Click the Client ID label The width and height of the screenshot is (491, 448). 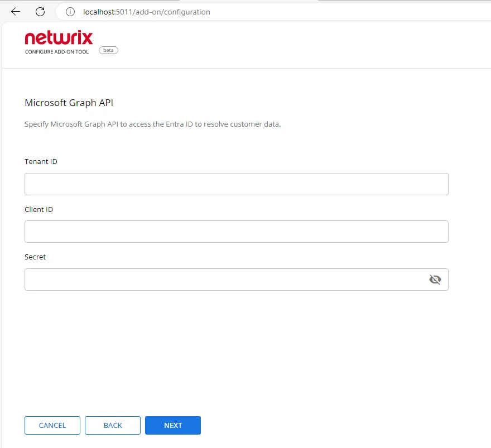point(39,209)
